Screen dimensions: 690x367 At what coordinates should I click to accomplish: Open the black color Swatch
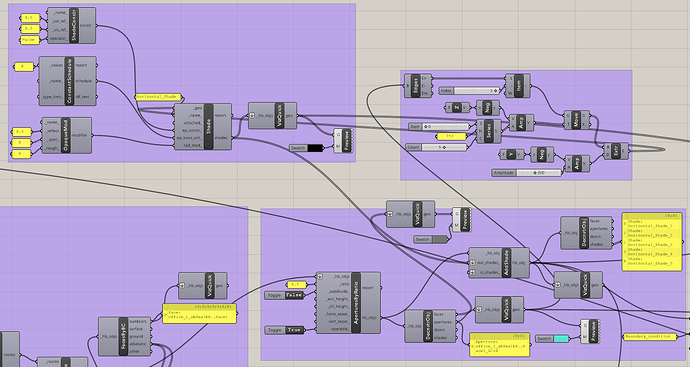[307, 148]
